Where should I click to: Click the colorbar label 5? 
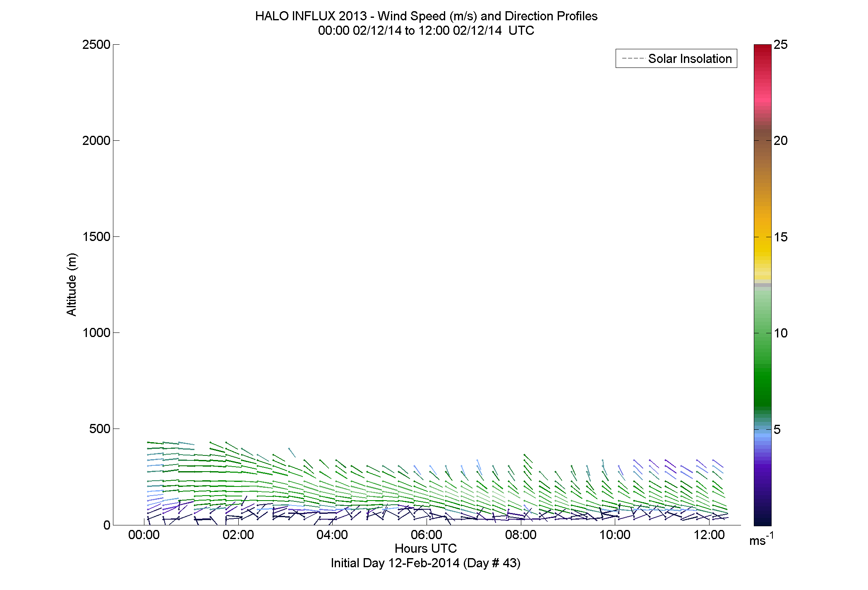777,430
